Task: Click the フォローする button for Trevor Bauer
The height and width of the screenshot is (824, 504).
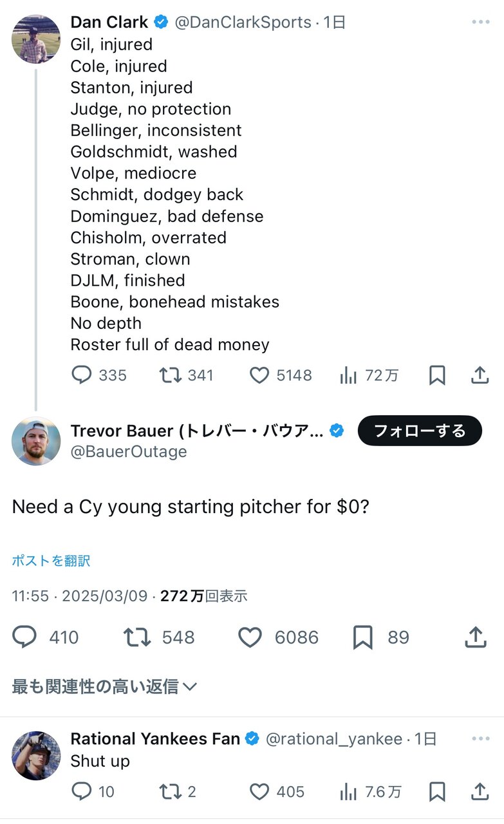Action: (420, 431)
